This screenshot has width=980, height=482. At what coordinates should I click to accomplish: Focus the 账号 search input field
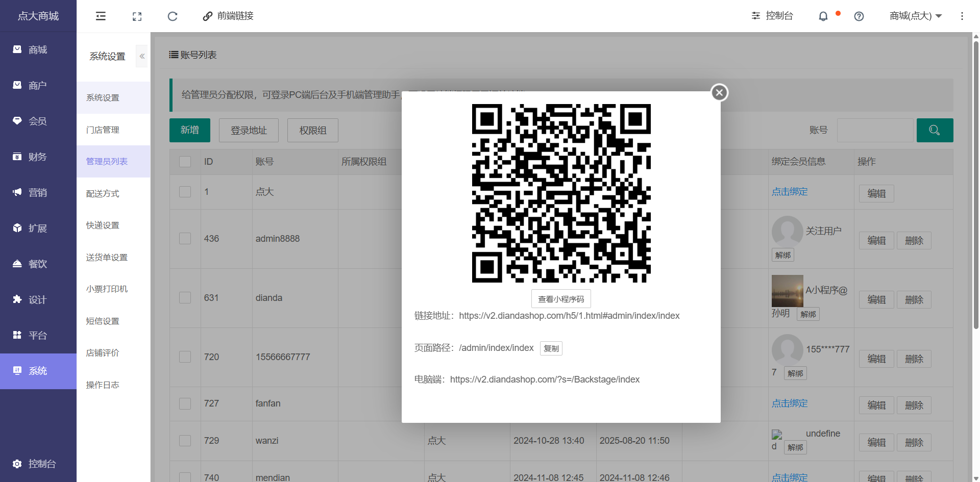875,130
